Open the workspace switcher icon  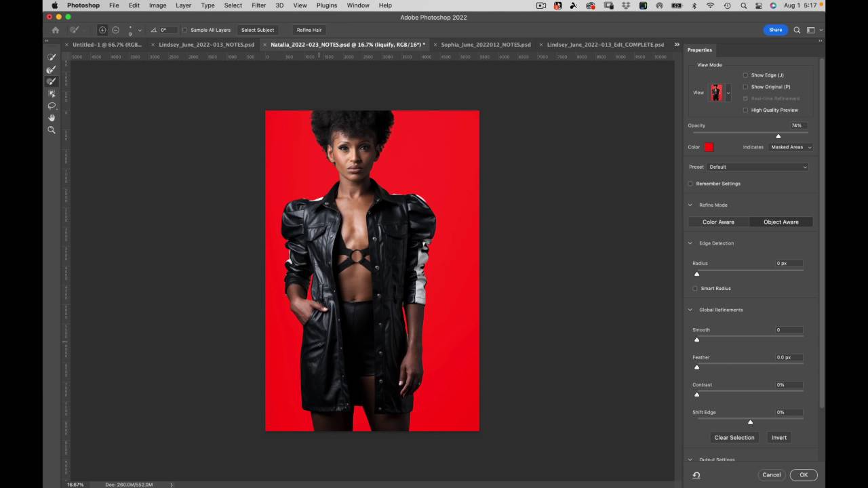pyautogui.click(x=811, y=30)
